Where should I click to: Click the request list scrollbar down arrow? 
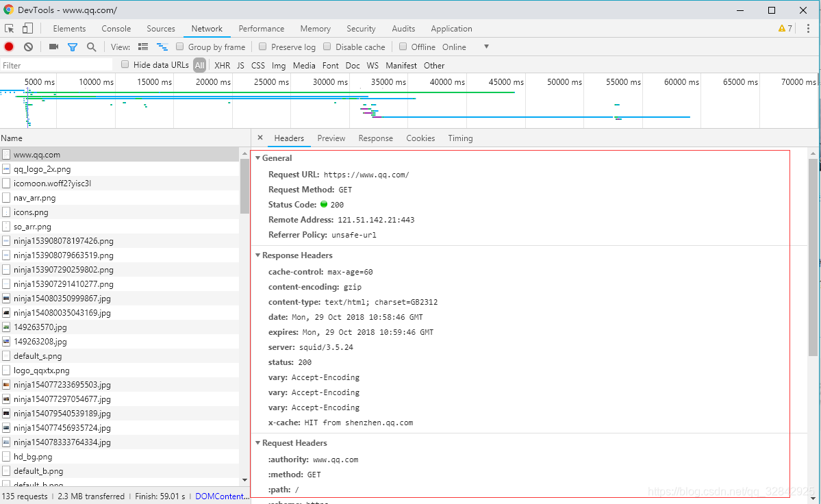(244, 480)
